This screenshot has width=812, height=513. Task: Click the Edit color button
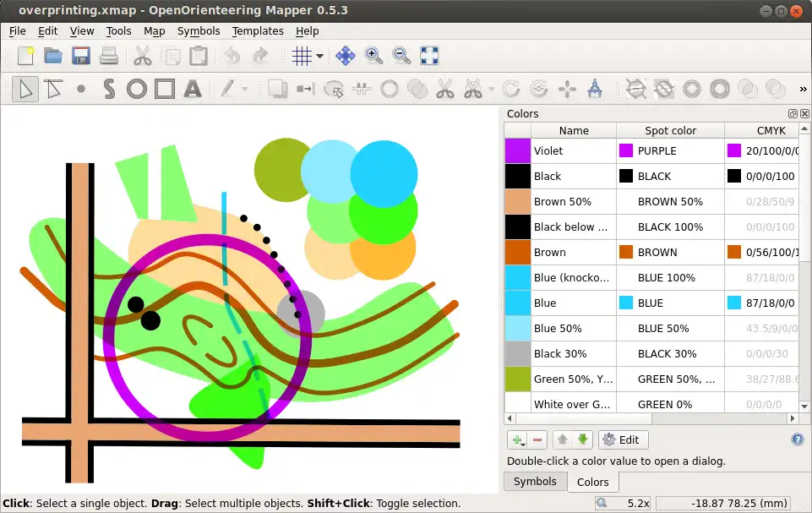[623, 439]
